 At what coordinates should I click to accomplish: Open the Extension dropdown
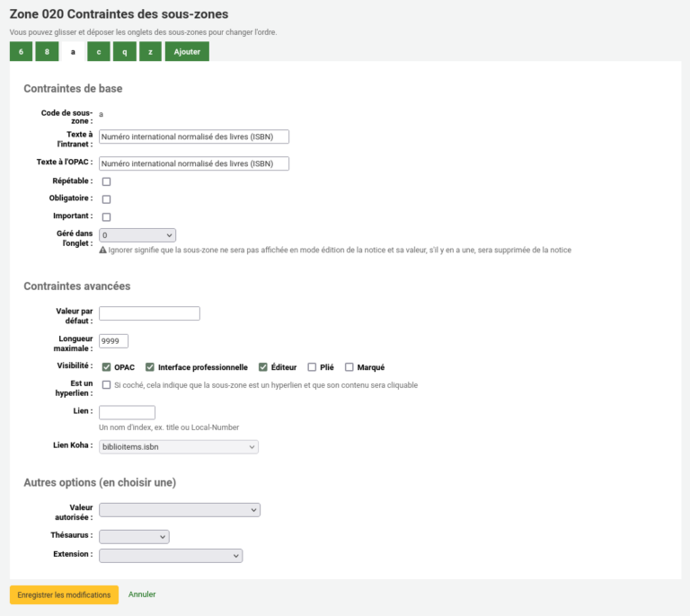coord(171,556)
